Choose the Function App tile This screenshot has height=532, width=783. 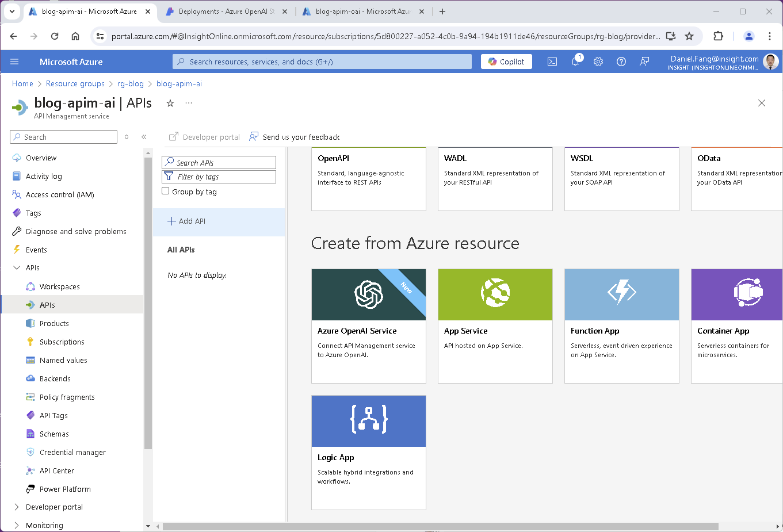click(x=622, y=326)
